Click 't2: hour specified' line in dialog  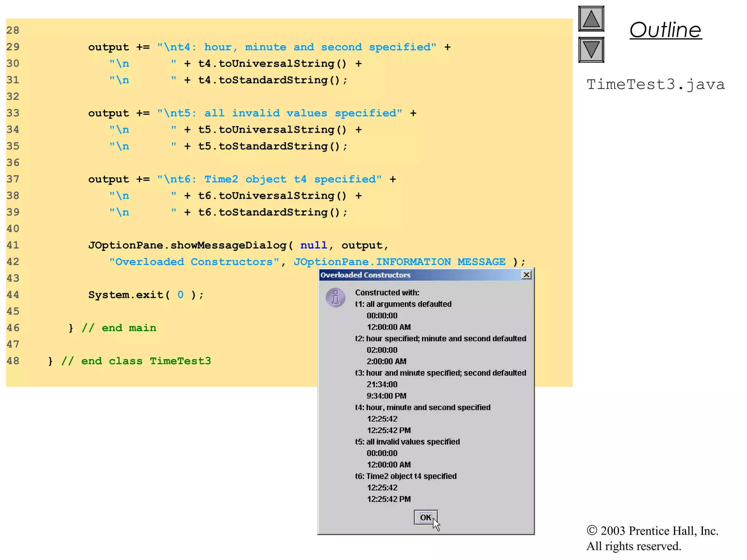tap(441, 338)
